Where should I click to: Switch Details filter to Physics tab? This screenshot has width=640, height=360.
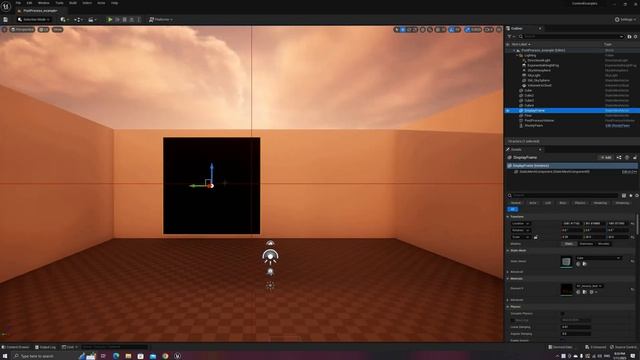tap(580, 203)
